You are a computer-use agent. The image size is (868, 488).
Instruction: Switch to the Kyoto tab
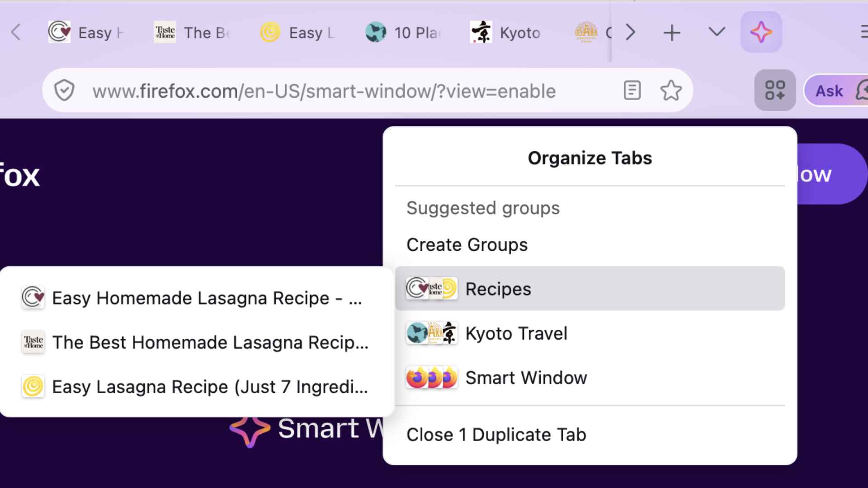pos(506,33)
